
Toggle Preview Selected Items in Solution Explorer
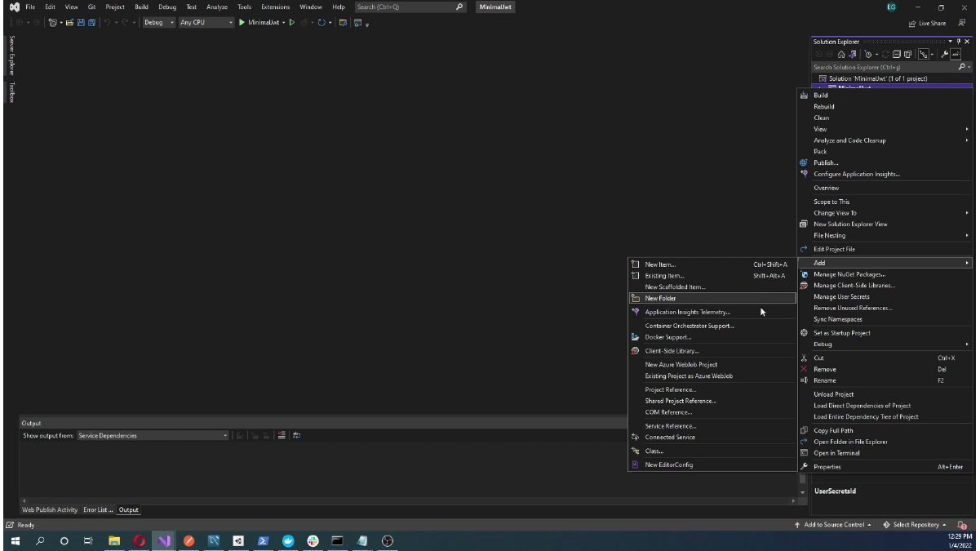click(x=956, y=55)
